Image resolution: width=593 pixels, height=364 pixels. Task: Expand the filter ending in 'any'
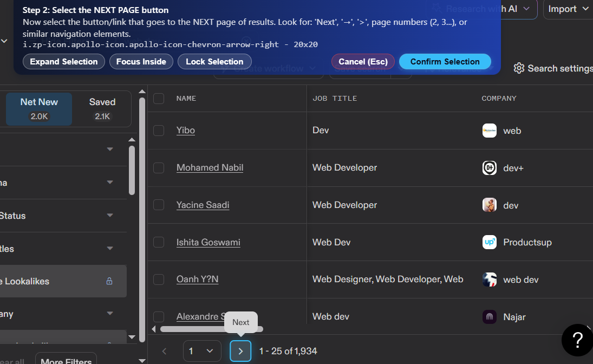(110, 313)
